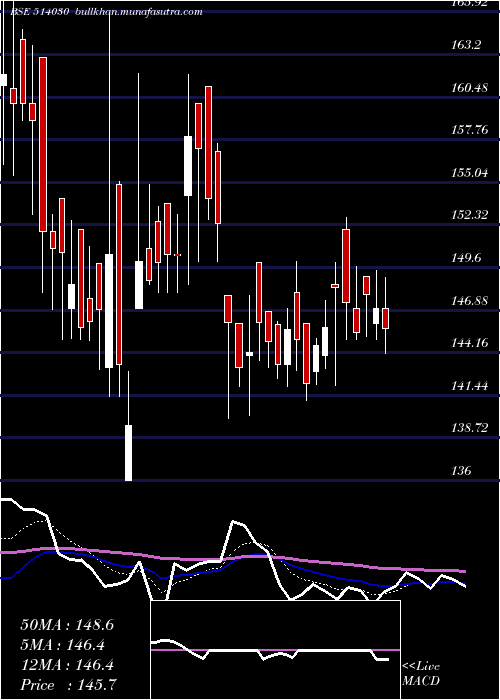The width and height of the screenshot is (500, 700).
Task: Click the BSE 514030 chart title text
Action: point(40,12)
